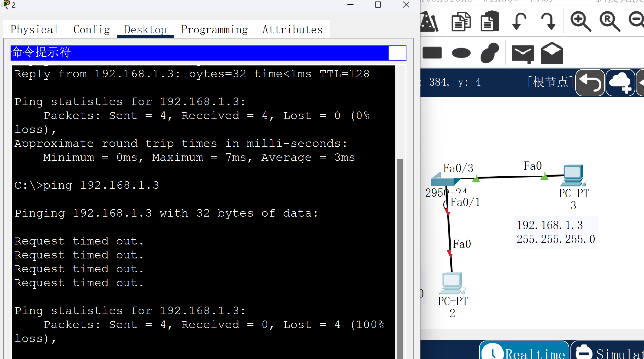Select the Add Complex PDU open-envelope tool
The image size is (644, 359).
552,53
